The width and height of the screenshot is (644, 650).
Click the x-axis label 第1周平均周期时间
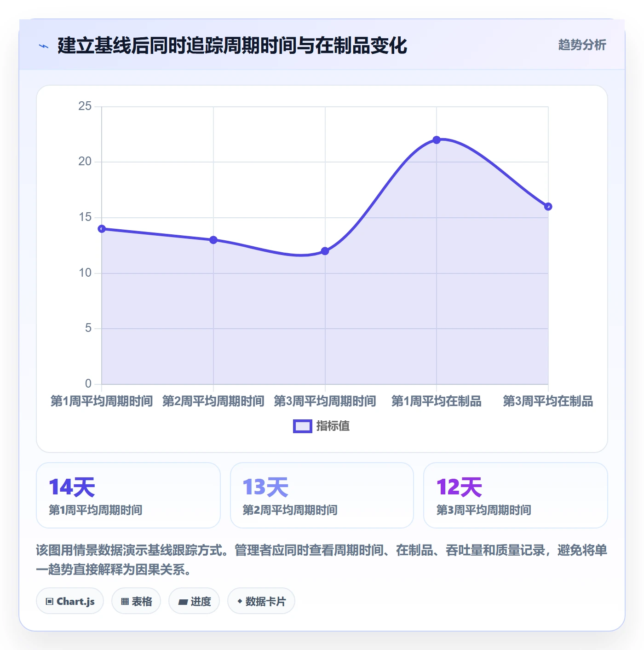coord(102,401)
